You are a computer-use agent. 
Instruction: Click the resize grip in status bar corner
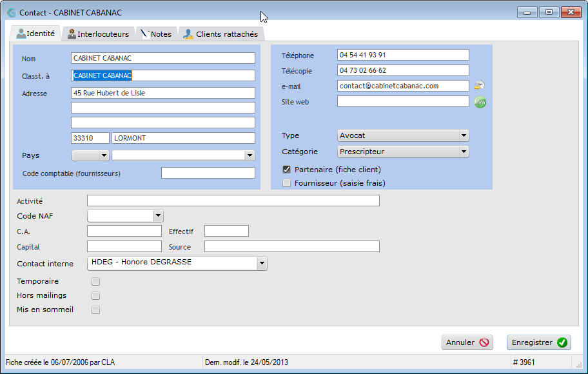[x=578, y=364]
